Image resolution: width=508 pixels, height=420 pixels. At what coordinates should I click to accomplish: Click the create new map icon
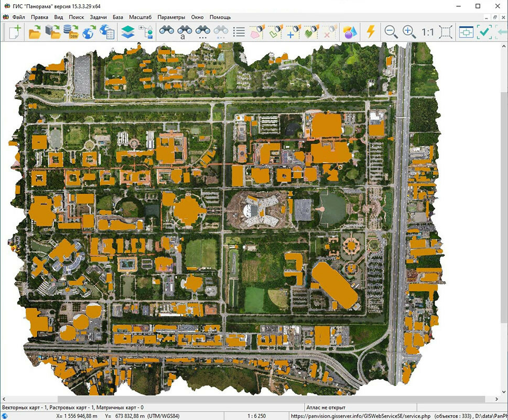coord(15,32)
